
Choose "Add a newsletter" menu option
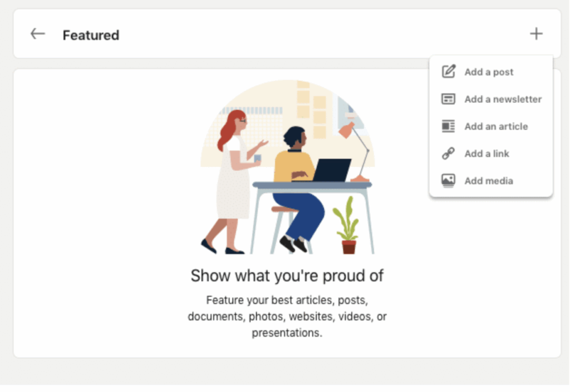coord(503,99)
